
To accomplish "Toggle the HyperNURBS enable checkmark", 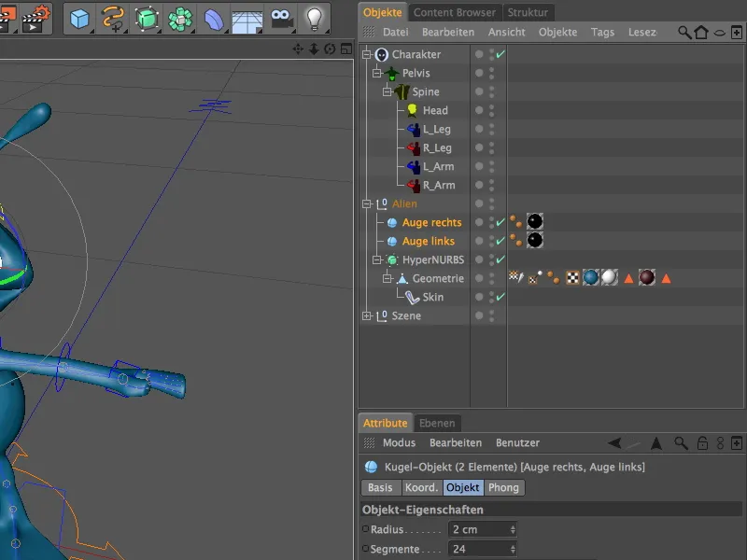I will (500, 259).
